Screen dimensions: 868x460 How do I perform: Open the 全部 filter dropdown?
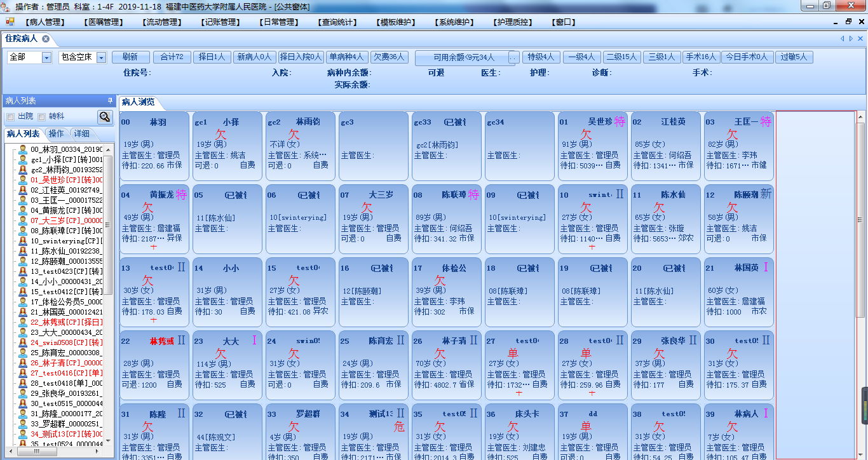click(x=46, y=58)
